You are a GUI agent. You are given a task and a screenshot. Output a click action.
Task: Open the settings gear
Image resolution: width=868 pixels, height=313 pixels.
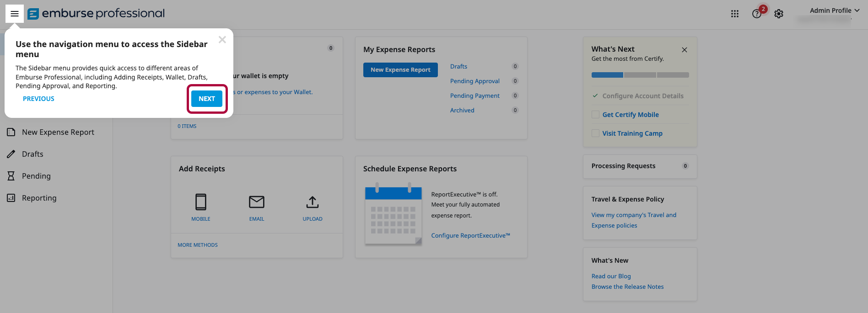point(779,14)
